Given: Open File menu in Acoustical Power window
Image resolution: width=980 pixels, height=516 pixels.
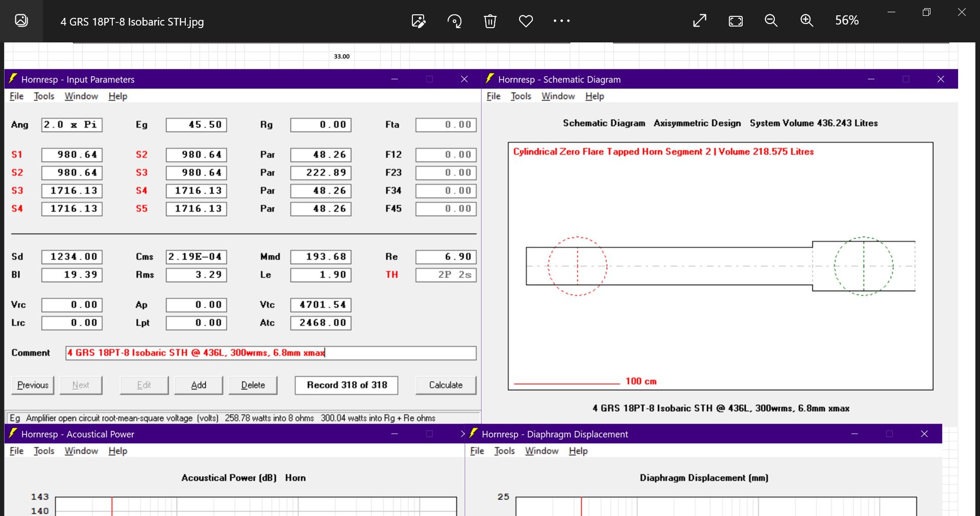Looking at the screenshot, I should [x=16, y=451].
